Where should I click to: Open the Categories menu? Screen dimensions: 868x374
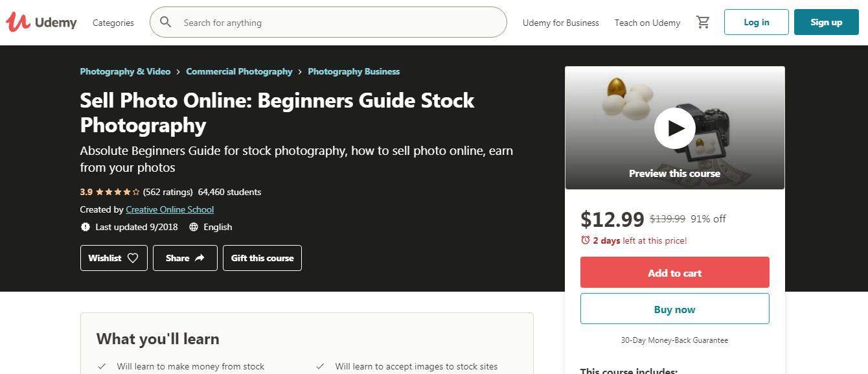click(x=113, y=22)
